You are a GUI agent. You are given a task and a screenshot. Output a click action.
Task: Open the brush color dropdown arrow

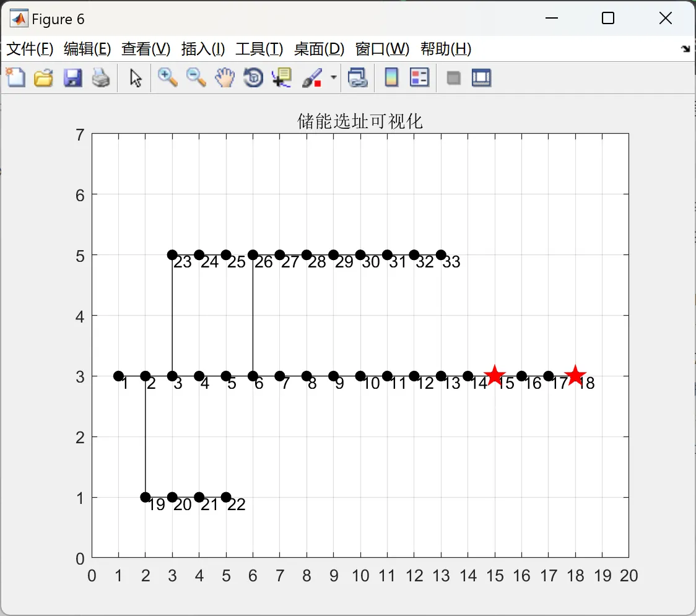334,77
